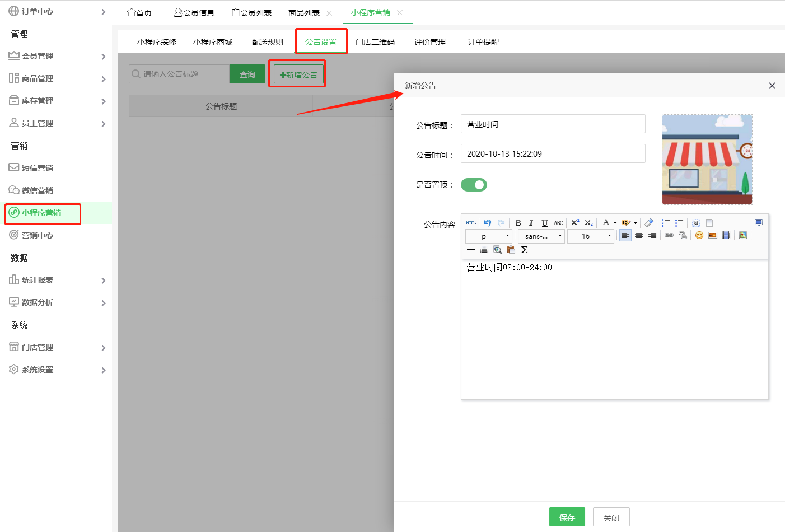
Task: Click the 公告标题 input showing 营业时间
Action: (x=553, y=123)
